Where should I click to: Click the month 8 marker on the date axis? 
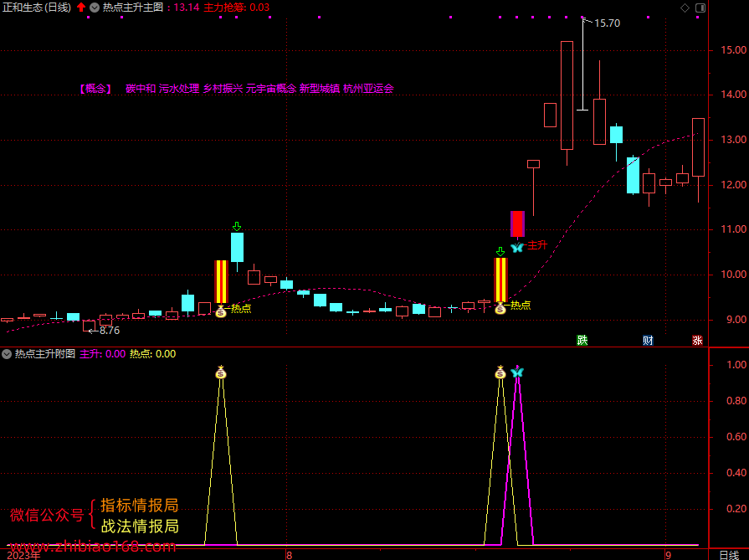click(x=288, y=555)
